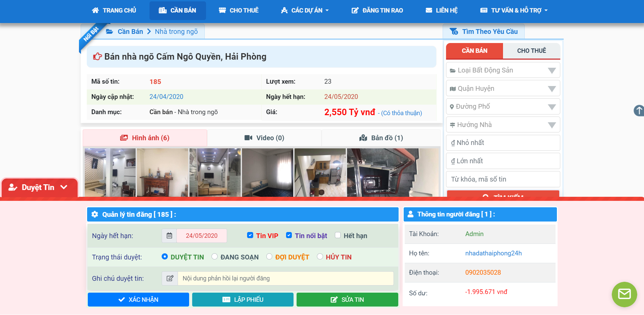Select the HỦY TIN radio button

(320, 257)
